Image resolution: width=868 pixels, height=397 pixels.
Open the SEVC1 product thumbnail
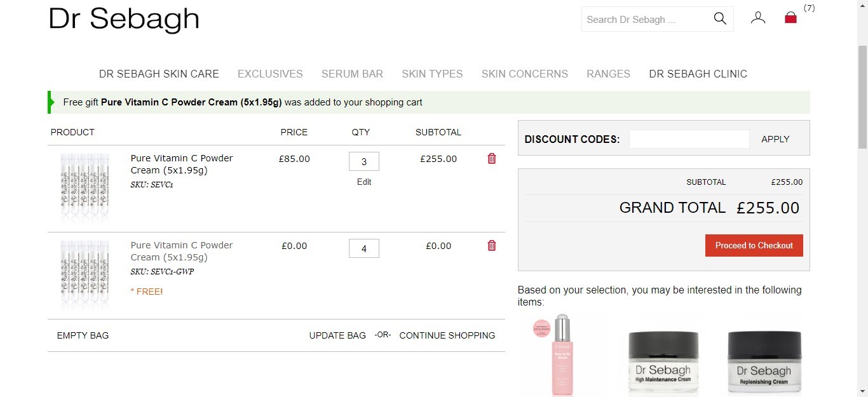tap(85, 188)
